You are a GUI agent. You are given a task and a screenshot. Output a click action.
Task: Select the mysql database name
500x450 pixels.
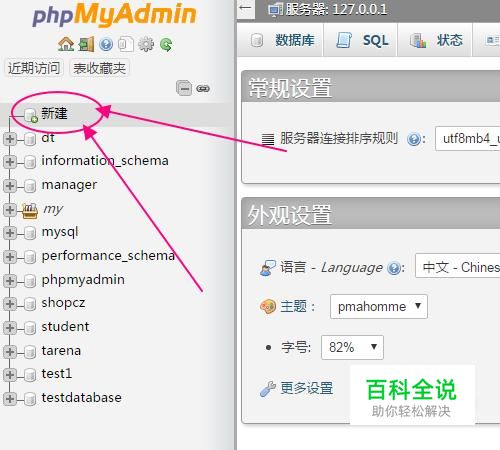(x=60, y=232)
